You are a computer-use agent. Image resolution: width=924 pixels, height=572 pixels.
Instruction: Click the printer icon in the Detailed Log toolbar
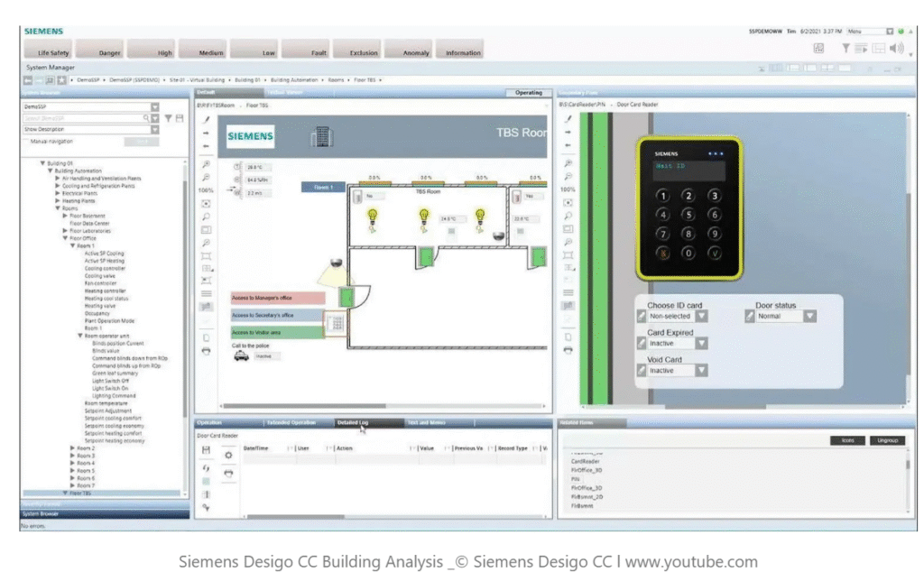(228, 473)
